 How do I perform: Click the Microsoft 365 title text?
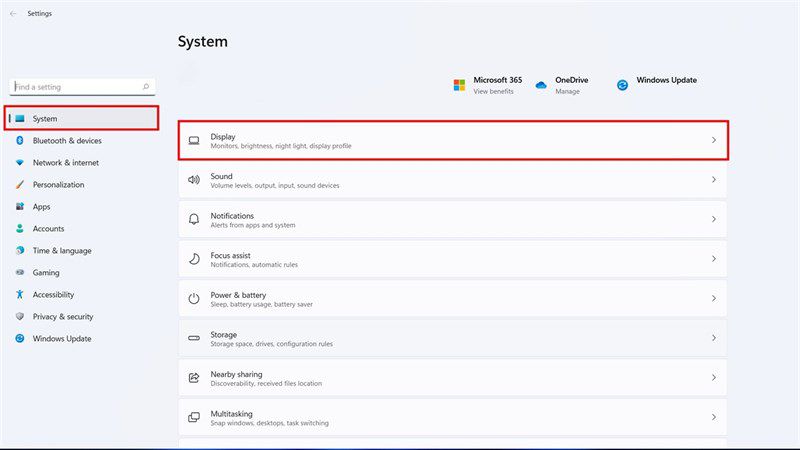click(497, 80)
